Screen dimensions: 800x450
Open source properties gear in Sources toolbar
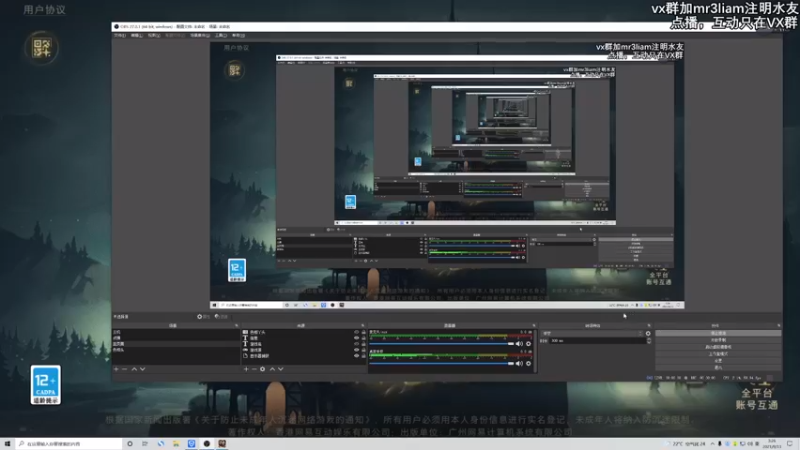tap(262, 369)
